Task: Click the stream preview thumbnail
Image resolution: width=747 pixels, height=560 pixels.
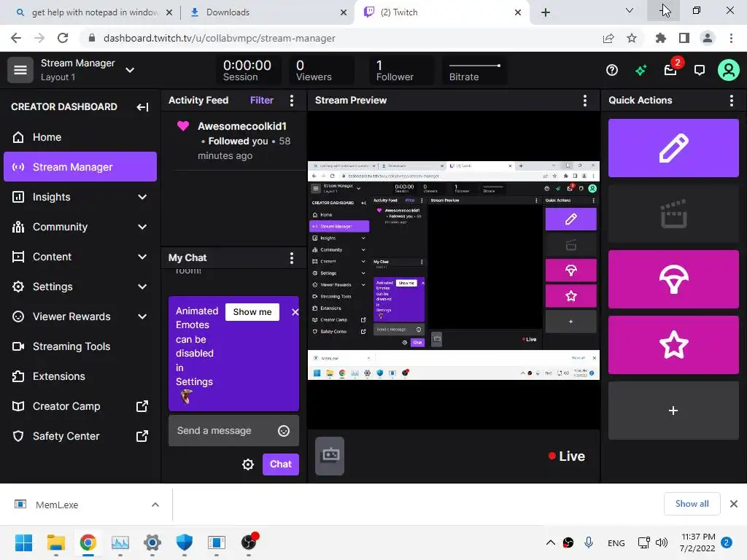Action: 454,270
